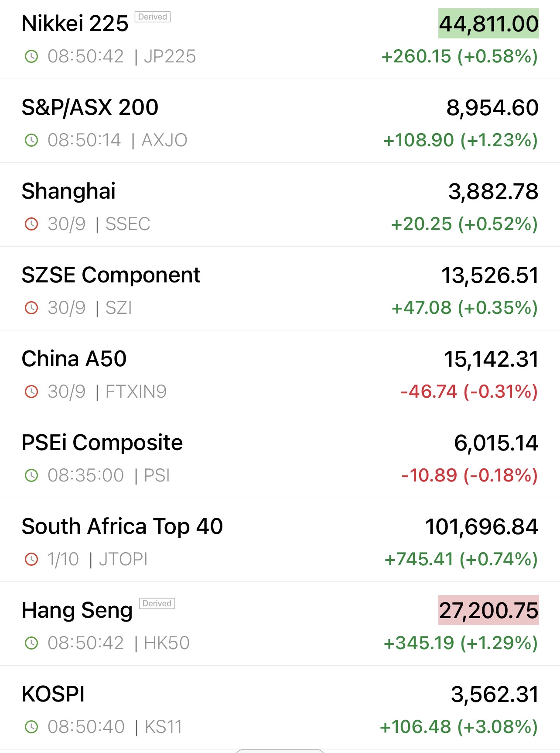The width and height of the screenshot is (560, 753).
Task: Tap the Derived badge next to Hang Seng
Action: 157,603
